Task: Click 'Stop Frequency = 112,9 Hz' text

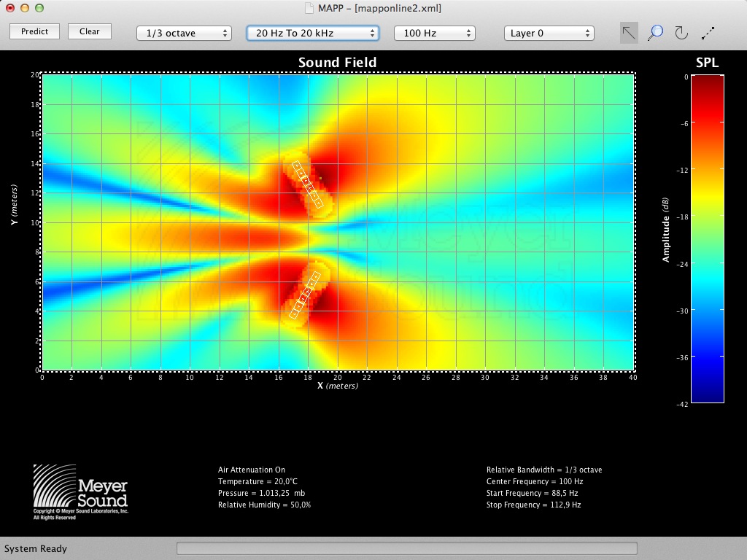Action: coord(533,505)
